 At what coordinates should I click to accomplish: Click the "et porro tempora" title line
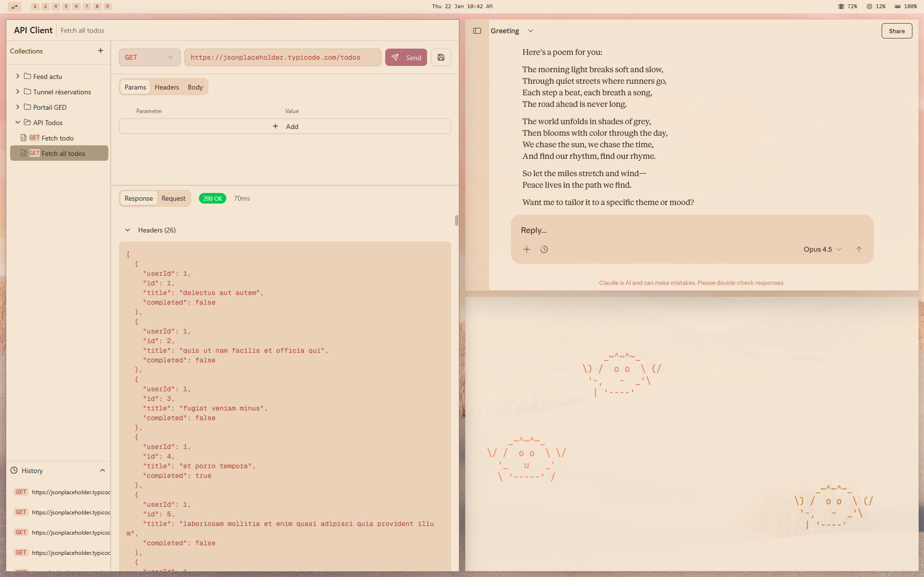(x=199, y=466)
